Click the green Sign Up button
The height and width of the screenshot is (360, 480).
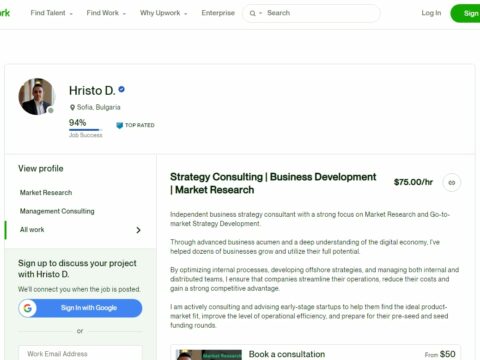pos(466,13)
